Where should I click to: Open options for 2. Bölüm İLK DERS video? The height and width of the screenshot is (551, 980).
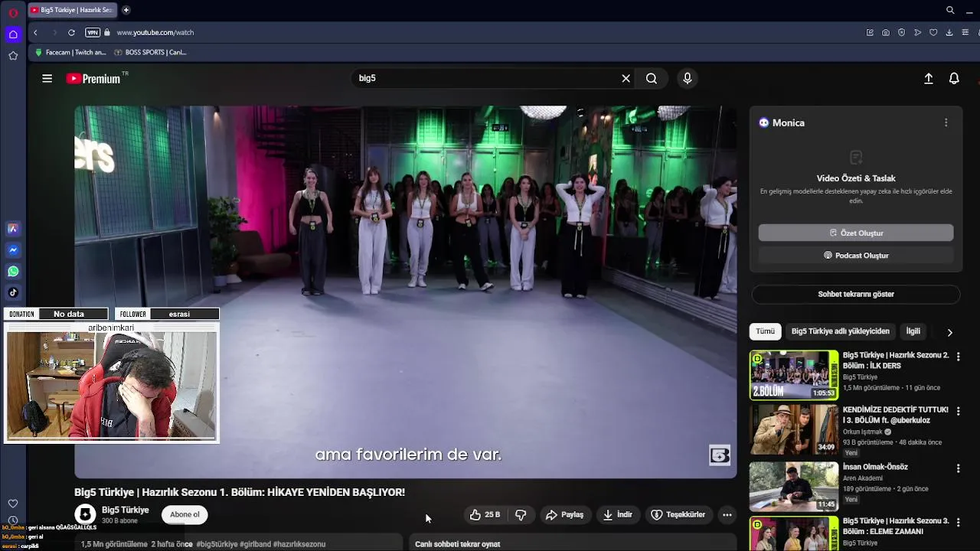958,357
